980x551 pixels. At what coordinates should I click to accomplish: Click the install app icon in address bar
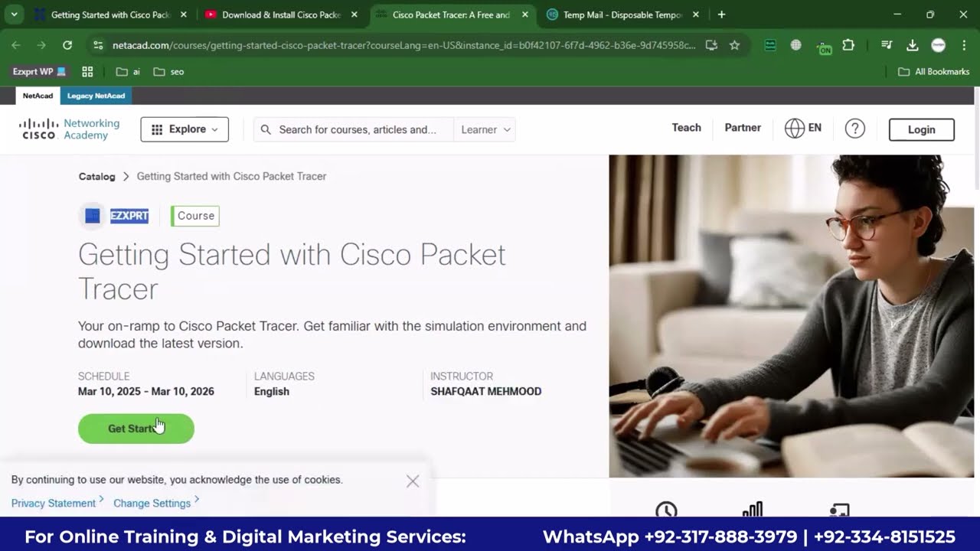tap(711, 45)
